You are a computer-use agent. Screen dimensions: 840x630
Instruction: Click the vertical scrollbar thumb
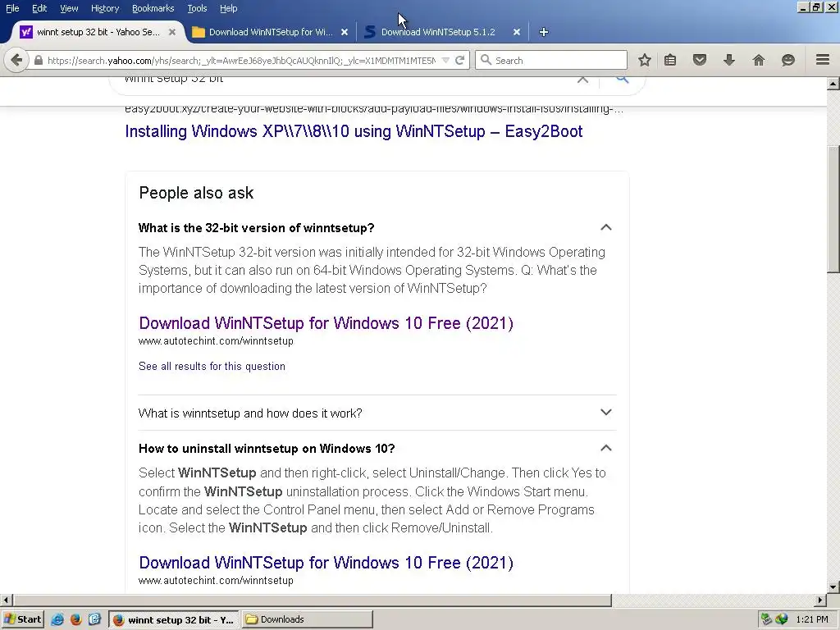point(833,209)
